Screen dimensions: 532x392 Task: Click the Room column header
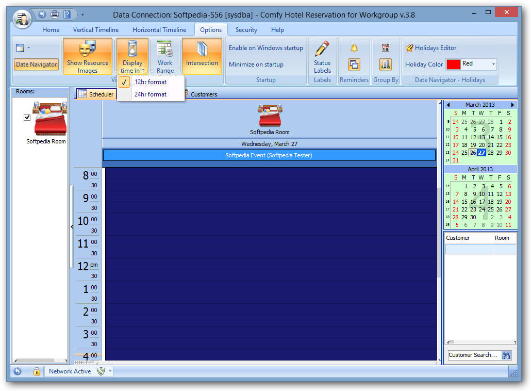click(505, 238)
